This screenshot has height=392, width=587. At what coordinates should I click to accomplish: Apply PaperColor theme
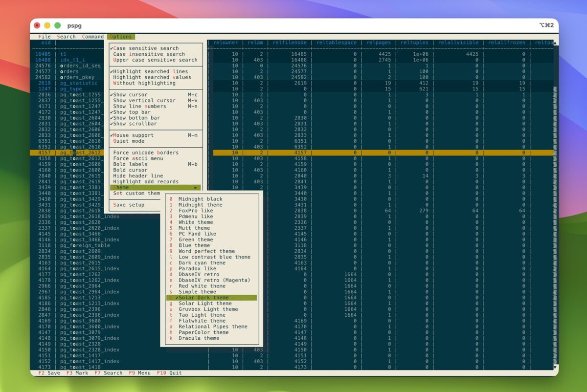(x=211, y=332)
